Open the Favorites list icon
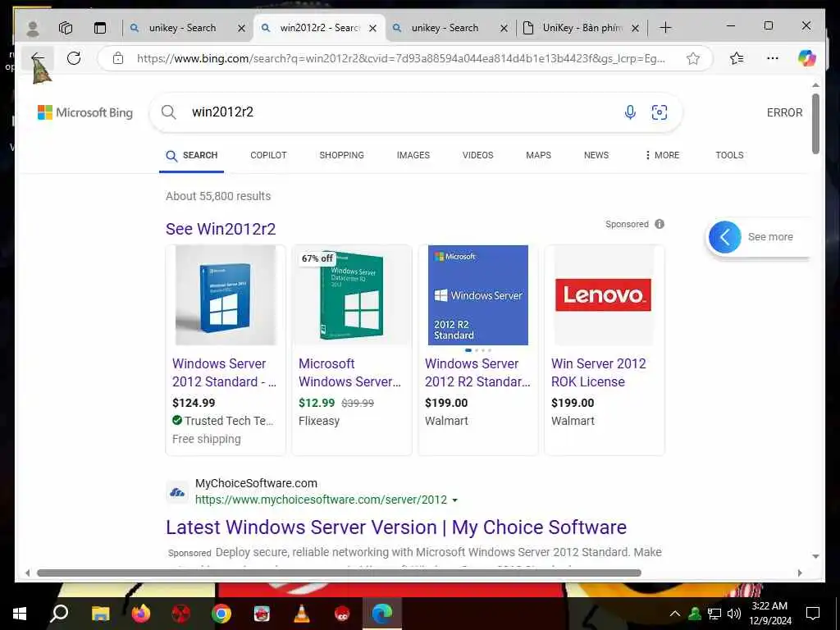 tap(737, 58)
